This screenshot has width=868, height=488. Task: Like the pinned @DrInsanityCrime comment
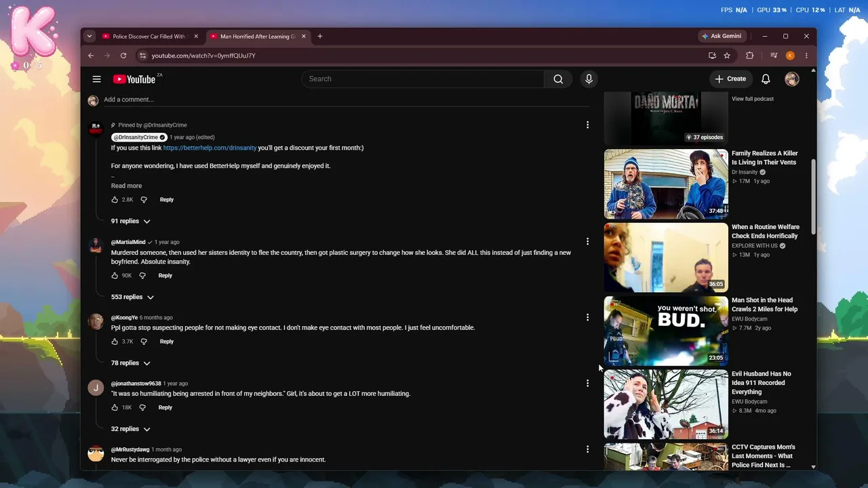[115, 200]
